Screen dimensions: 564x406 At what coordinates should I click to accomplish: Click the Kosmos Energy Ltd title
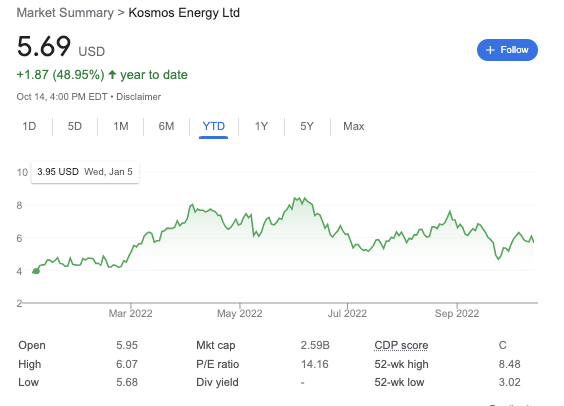[x=184, y=13]
